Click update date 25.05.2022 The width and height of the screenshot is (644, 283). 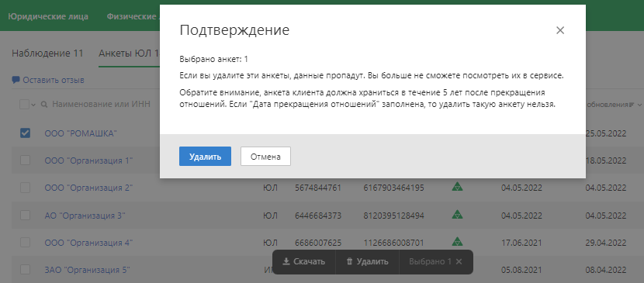[x=606, y=133]
